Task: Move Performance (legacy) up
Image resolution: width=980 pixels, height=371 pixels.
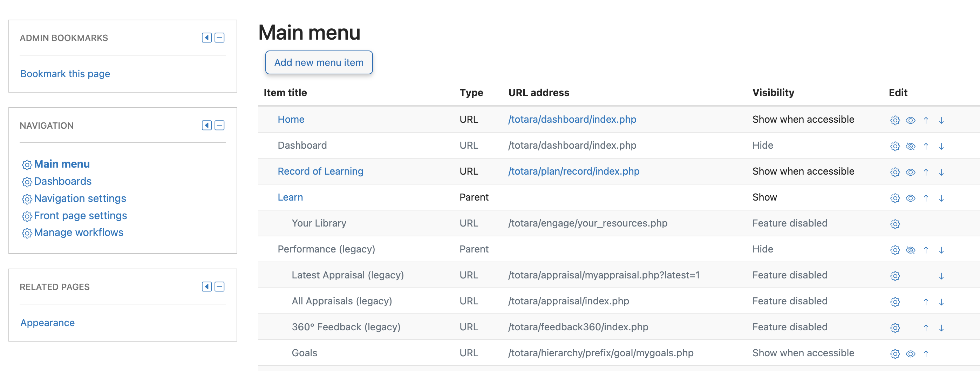Action: coord(926,250)
